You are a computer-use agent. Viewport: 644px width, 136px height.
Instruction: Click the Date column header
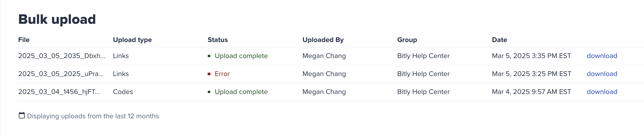[x=499, y=40]
